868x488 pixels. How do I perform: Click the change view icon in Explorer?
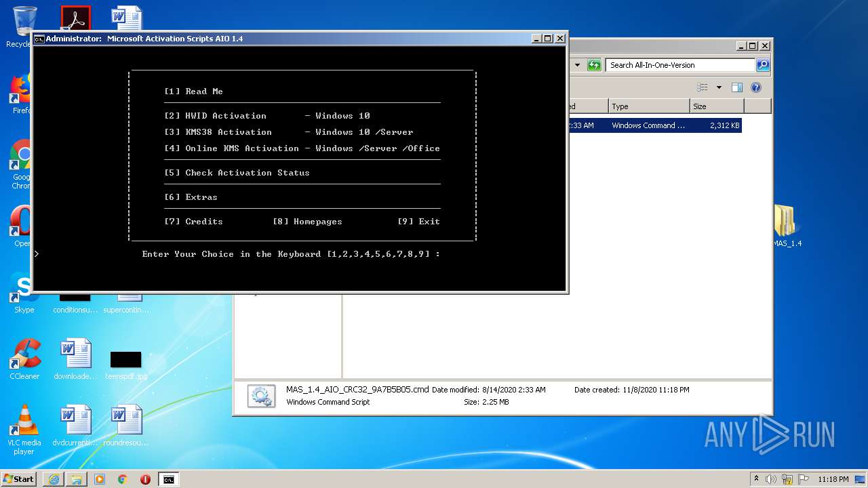(703, 87)
